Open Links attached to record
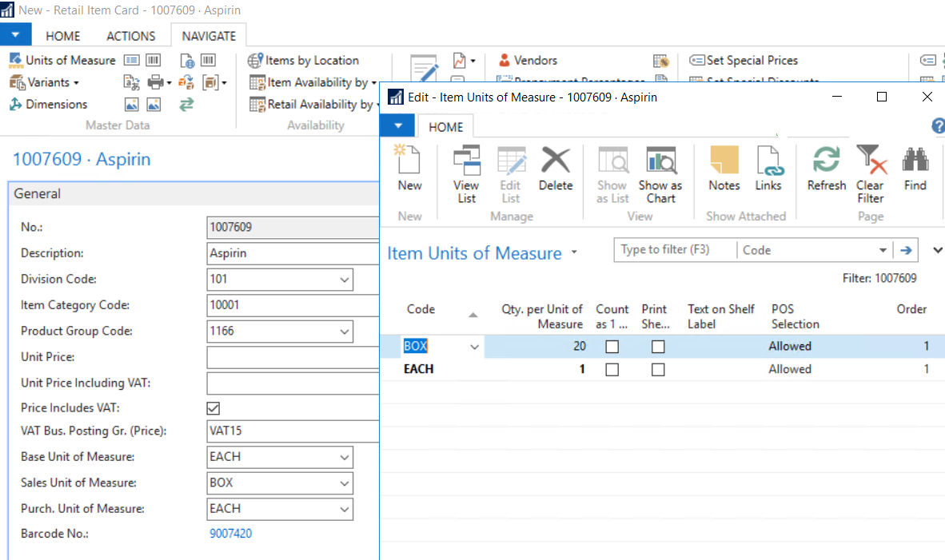 [768, 168]
